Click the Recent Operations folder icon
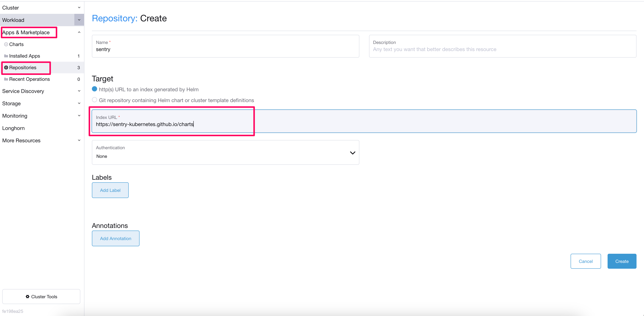The image size is (644, 316). coord(6,79)
